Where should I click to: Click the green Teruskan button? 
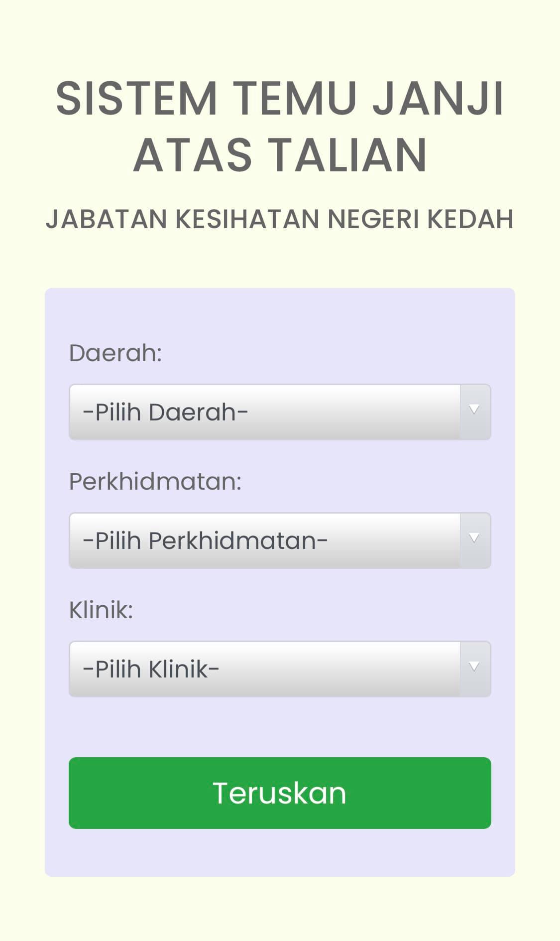click(x=280, y=793)
